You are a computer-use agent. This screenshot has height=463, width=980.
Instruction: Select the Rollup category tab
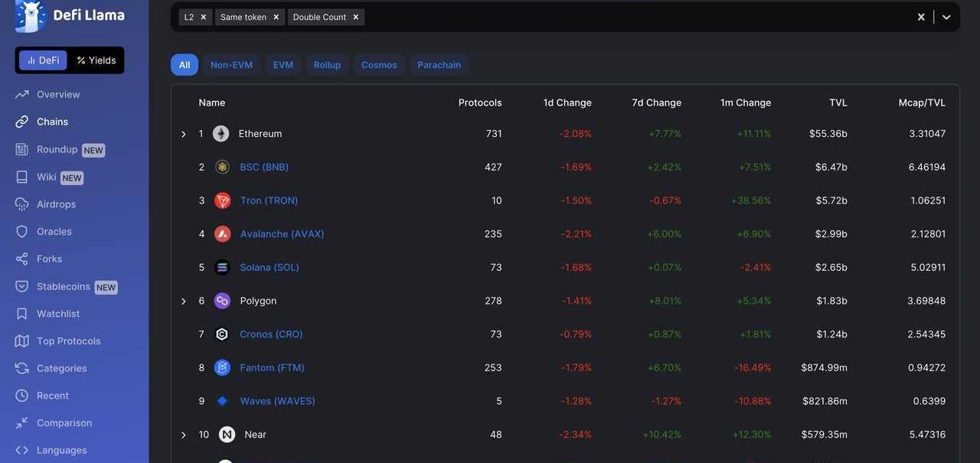(x=327, y=65)
